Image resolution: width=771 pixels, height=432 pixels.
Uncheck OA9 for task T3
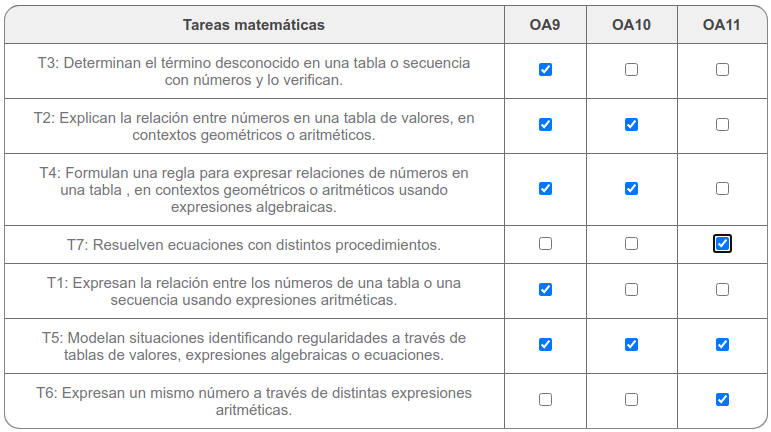545,70
